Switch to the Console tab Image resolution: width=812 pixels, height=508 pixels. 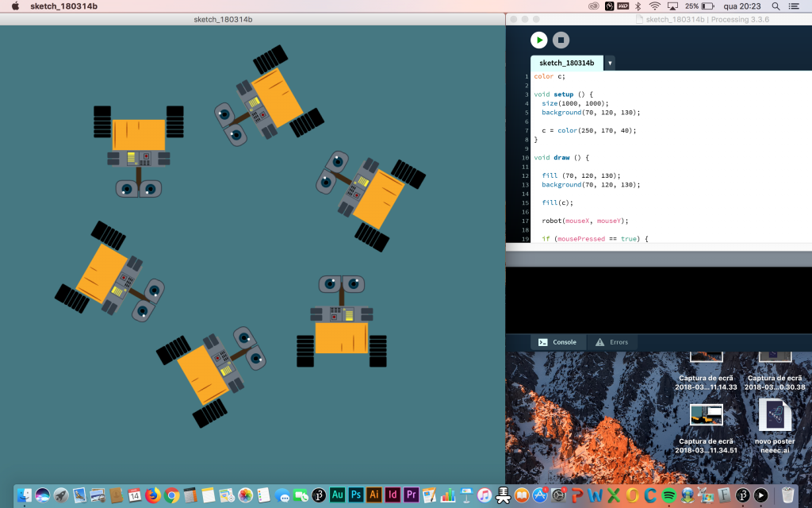pyautogui.click(x=557, y=342)
